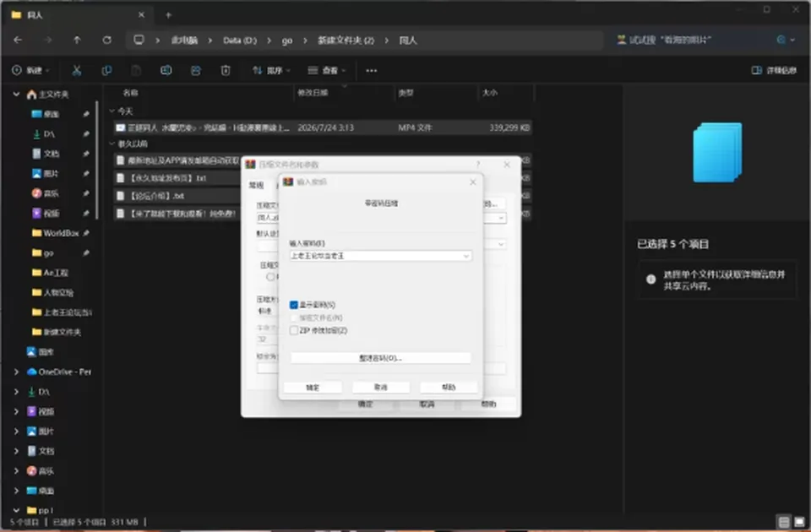Open the 新建 (New) dropdown
This screenshot has height=532, width=811.
[30, 70]
